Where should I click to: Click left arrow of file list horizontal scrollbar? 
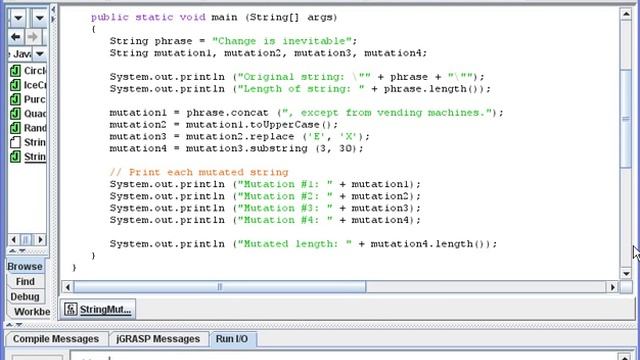(x=13, y=239)
